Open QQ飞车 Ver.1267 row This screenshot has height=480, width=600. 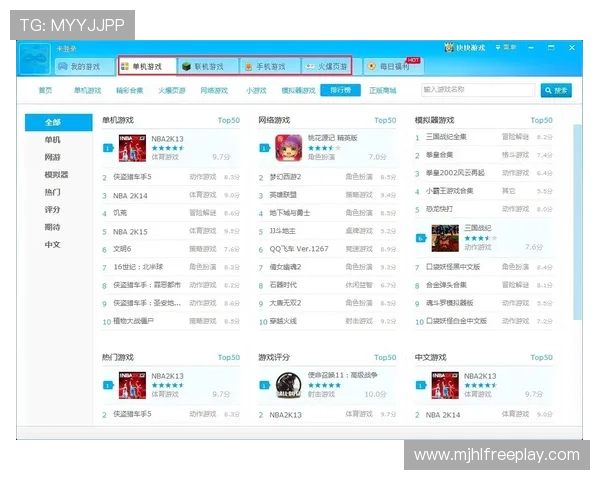click(327, 249)
